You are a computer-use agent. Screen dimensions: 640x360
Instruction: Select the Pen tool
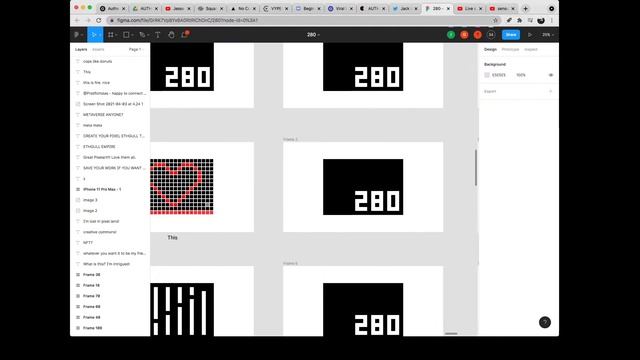[142, 35]
